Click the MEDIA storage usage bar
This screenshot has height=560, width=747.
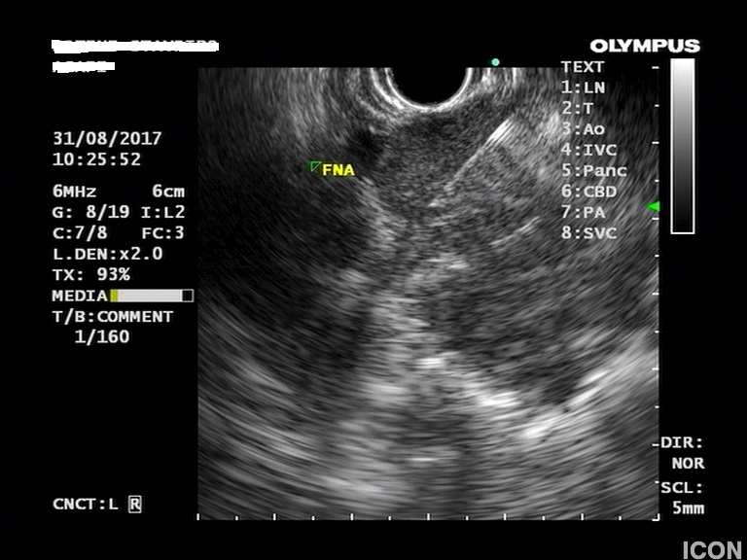point(152,296)
